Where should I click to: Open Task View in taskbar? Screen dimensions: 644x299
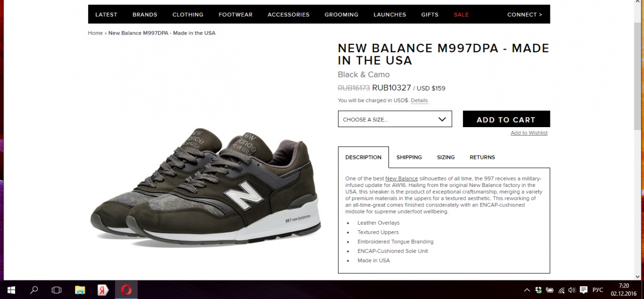[x=57, y=290]
